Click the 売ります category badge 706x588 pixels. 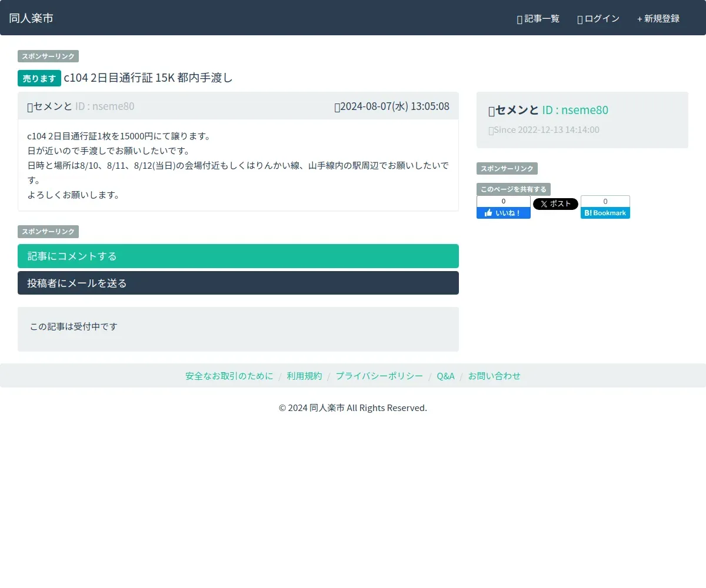(x=39, y=78)
